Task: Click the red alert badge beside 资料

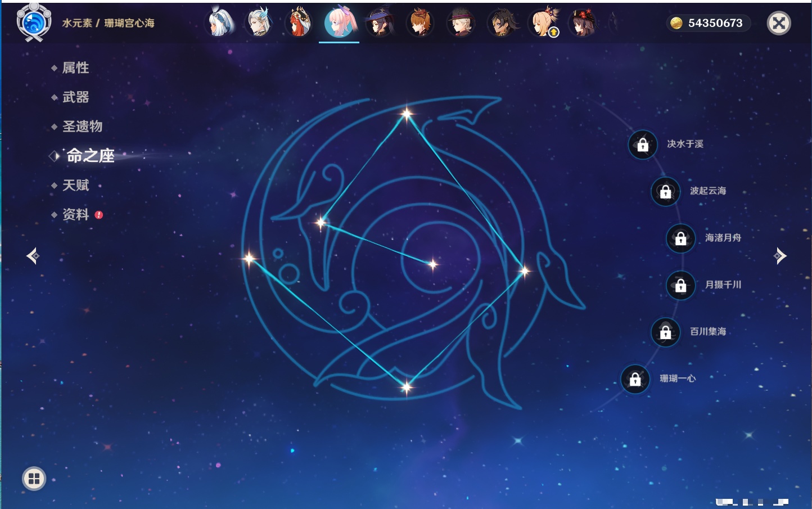Action: tap(99, 215)
